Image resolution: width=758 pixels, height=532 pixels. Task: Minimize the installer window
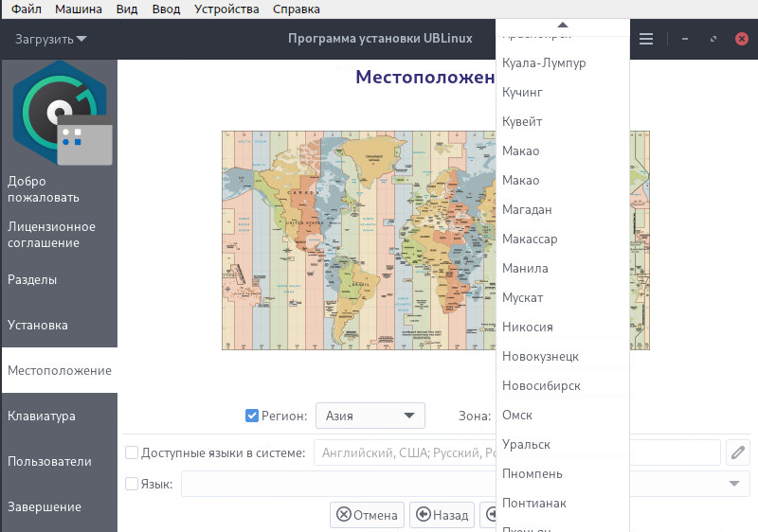(684, 39)
